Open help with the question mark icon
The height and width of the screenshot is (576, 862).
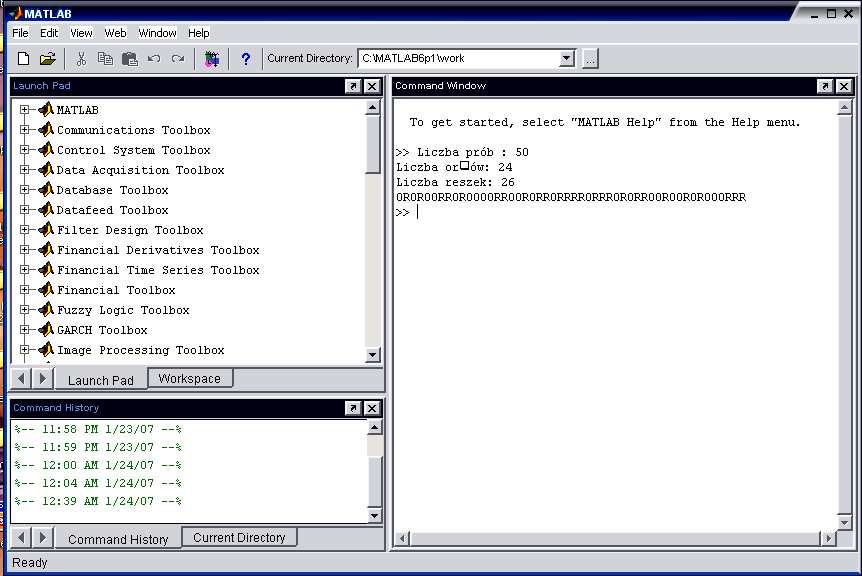(x=246, y=58)
